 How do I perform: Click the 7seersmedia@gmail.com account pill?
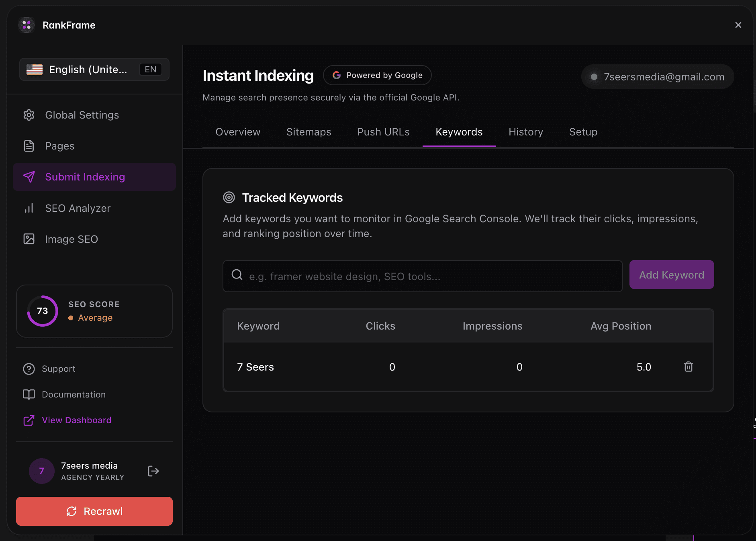click(x=658, y=77)
